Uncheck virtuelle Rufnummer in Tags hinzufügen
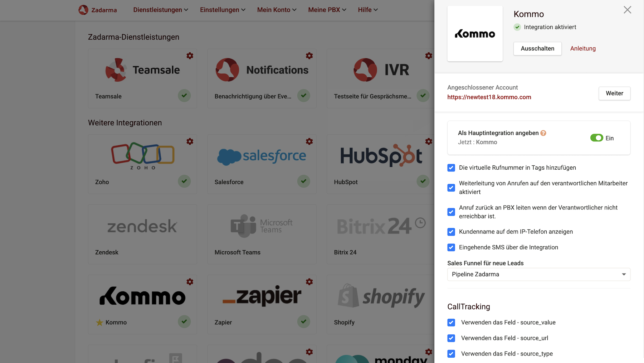Viewport: 644px width, 363px height. click(451, 168)
